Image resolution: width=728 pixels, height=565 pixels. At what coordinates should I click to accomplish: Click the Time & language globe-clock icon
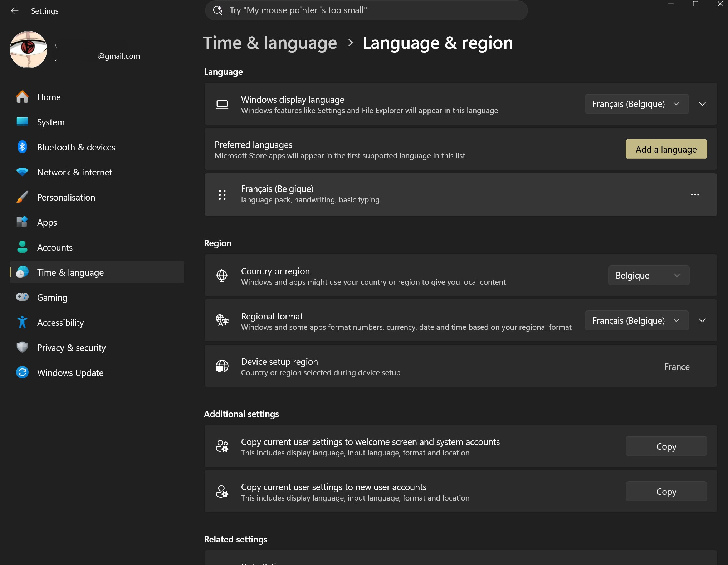point(22,272)
